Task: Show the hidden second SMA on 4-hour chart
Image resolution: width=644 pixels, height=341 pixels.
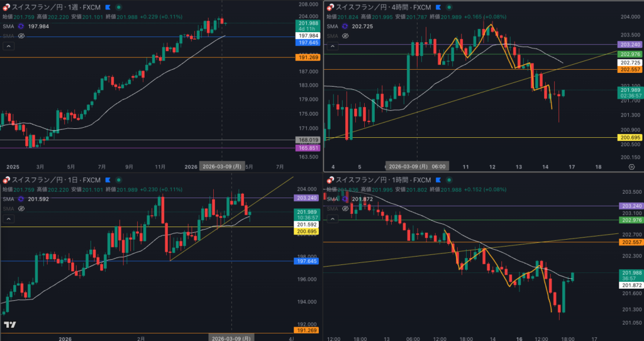Action: [345, 36]
